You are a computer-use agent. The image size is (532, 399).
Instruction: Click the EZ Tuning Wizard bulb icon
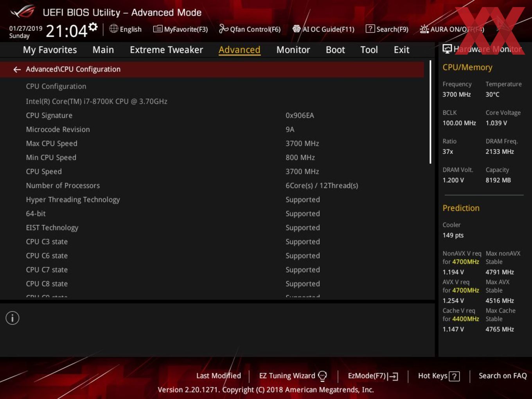322,376
